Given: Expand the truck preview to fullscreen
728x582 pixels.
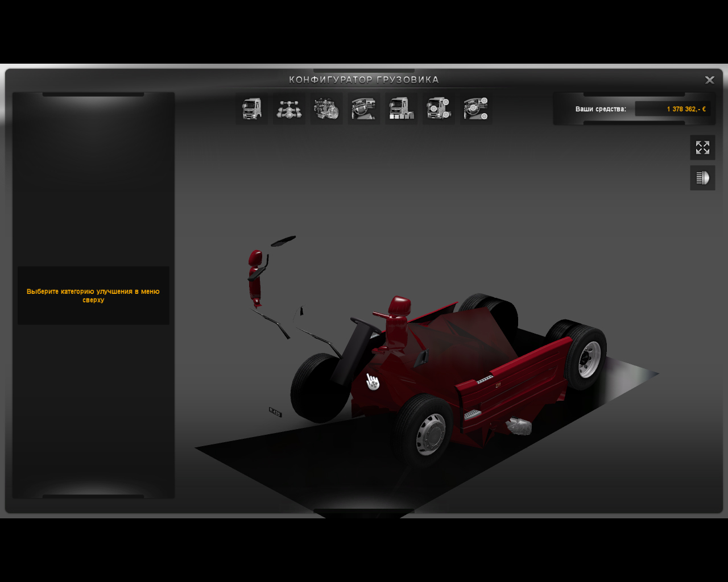Looking at the screenshot, I should tap(702, 148).
